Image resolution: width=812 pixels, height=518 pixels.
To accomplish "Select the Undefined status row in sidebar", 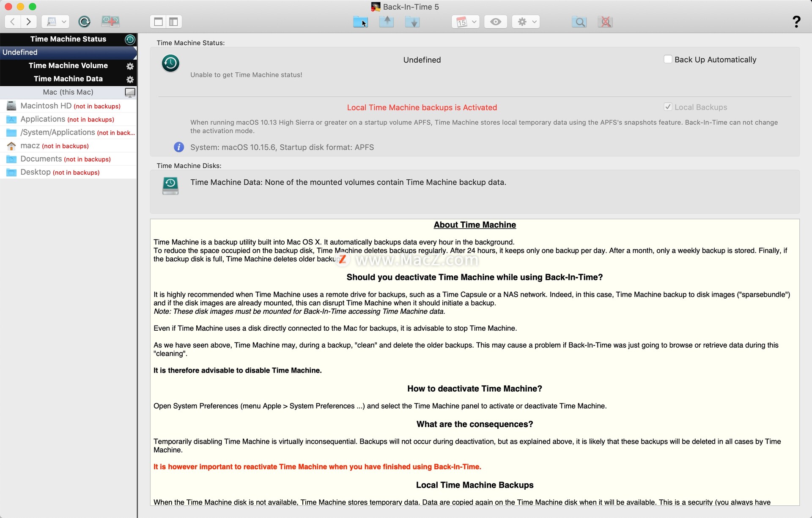I will tap(68, 52).
